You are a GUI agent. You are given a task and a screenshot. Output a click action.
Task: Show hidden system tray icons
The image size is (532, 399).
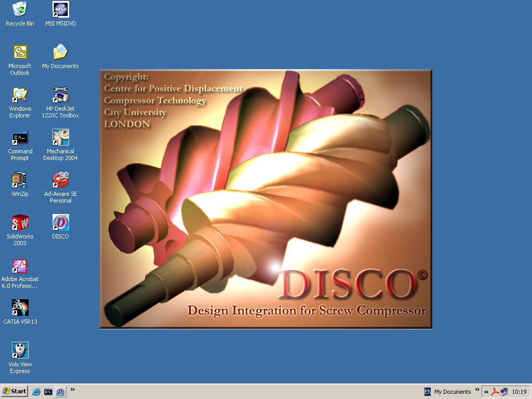[x=486, y=392]
